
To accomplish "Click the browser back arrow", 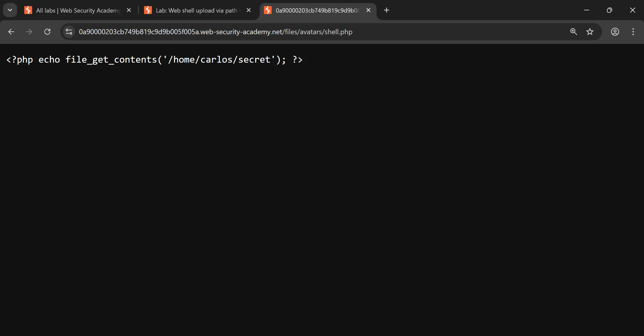I will tap(11, 32).
